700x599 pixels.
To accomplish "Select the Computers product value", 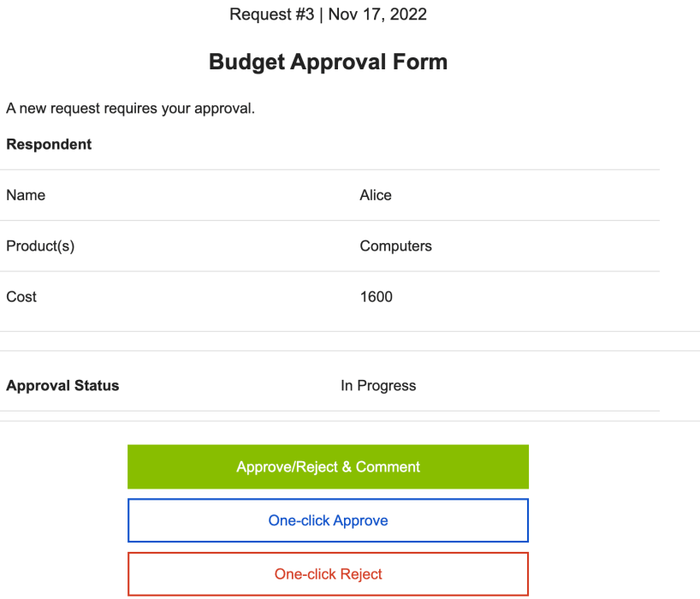I will tap(395, 246).
